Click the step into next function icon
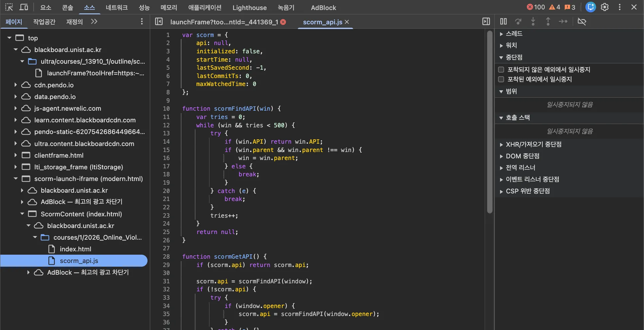Viewport: 644px width, 330px height. (x=533, y=22)
